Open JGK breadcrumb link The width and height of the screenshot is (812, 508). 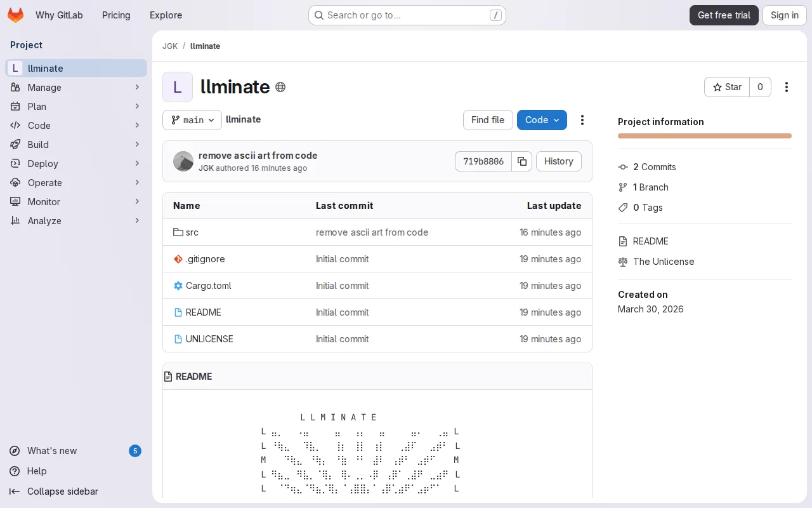(x=170, y=46)
